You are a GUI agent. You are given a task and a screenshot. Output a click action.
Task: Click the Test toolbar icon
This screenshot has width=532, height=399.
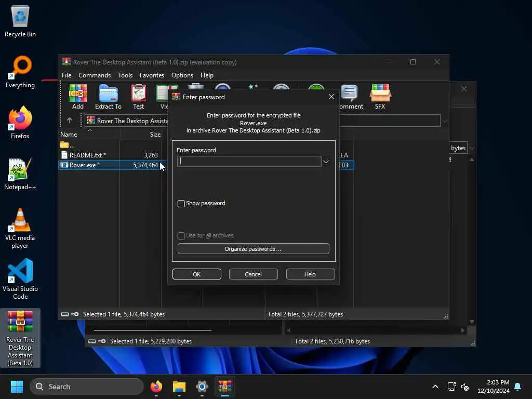pyautogui.click(x=138, y=97)
